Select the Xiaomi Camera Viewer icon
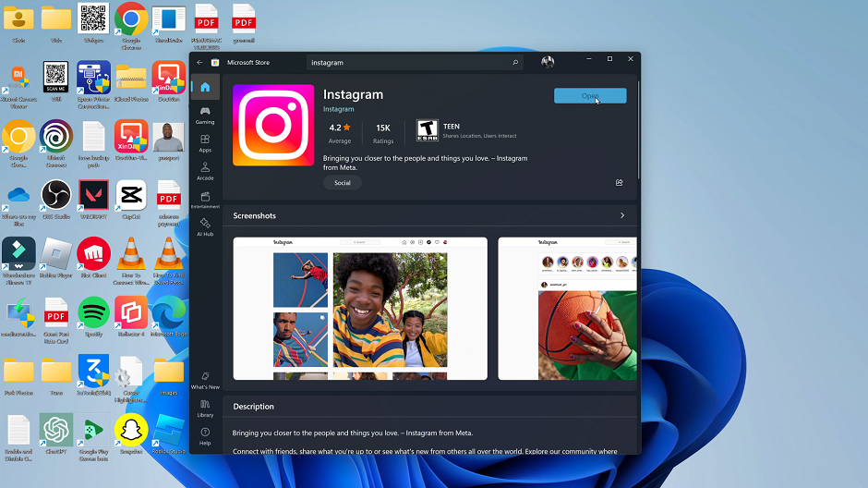868x488 pixels. point(18,85)
